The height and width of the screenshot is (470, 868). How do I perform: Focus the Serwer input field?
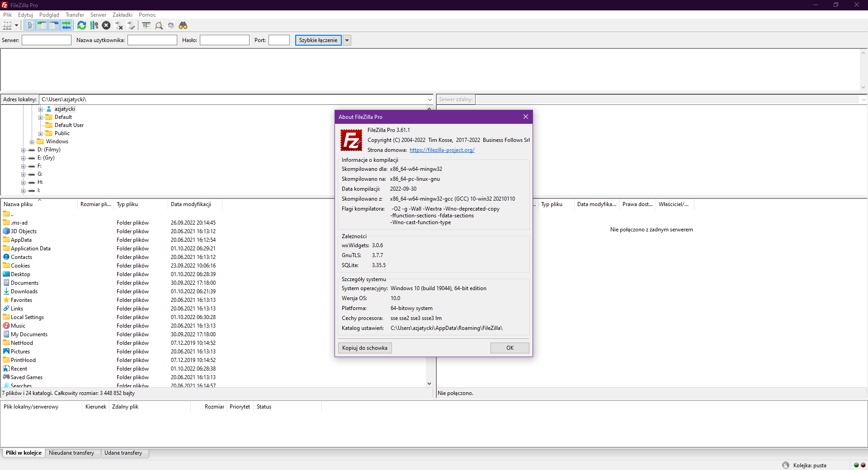[47, 40]
